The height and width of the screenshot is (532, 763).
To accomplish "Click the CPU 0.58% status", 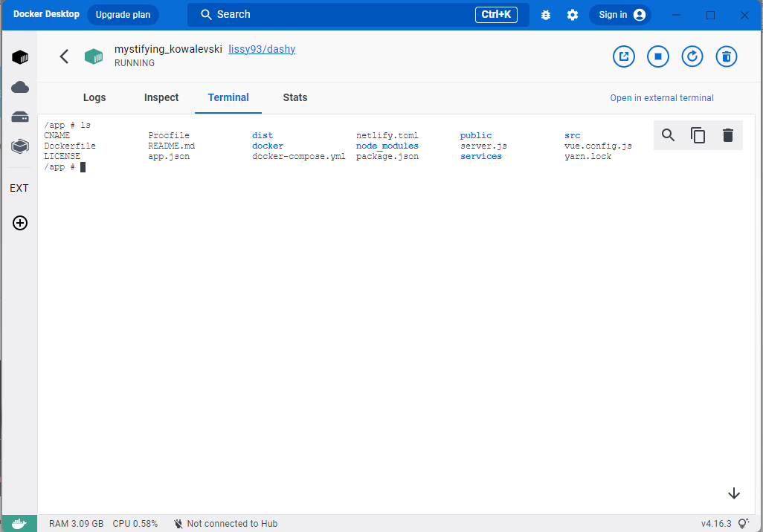I will tap(135, 524).
